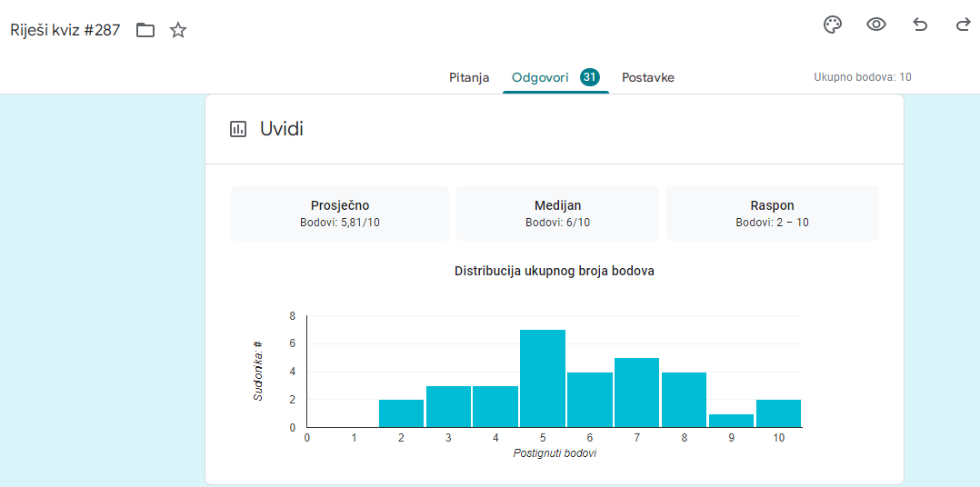Click the shortest histogram bar at score 9
The width and height of the screenshot is (980, 487).
click(x=731, y=421)
